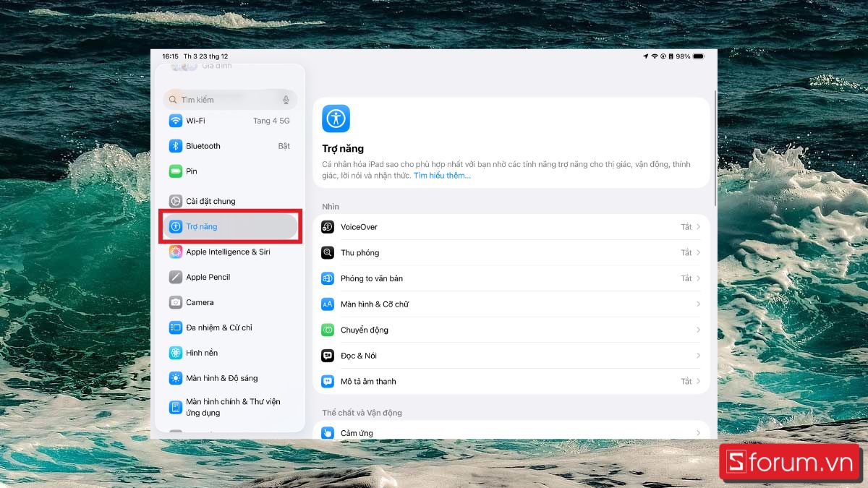Open the Apple Intelligence & Siri icon
Screen dimensions: 868x488
[176, 252]
